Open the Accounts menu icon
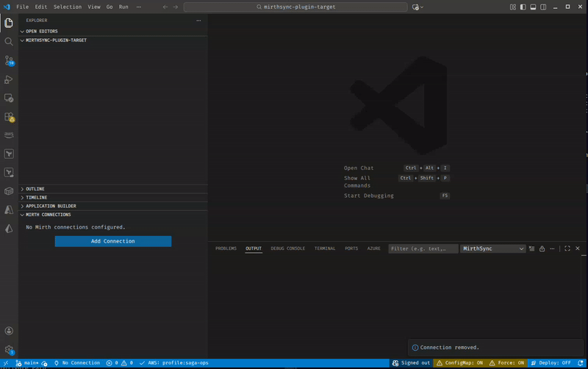 coord(9,331)
